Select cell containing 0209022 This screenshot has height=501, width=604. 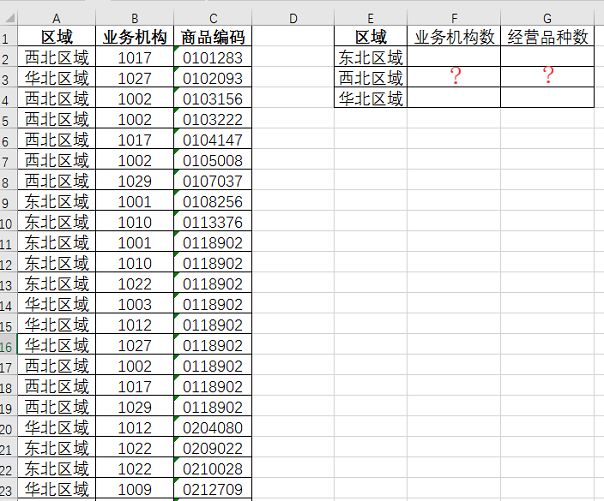(213, 449)
